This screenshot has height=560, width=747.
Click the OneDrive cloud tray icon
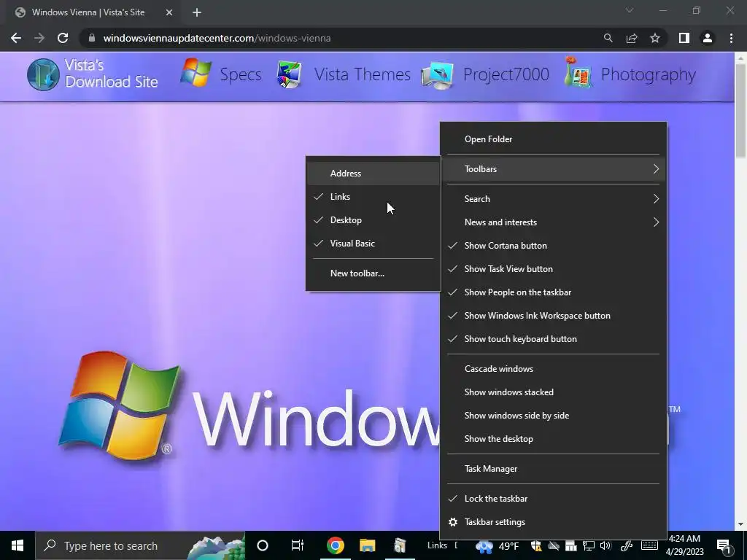553,545
